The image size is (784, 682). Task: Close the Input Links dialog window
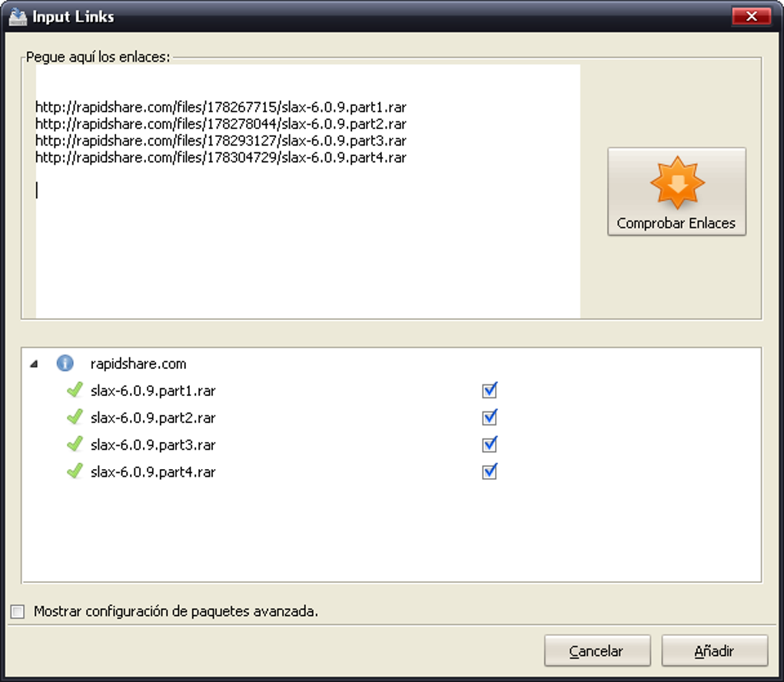(x=751, y=16)
